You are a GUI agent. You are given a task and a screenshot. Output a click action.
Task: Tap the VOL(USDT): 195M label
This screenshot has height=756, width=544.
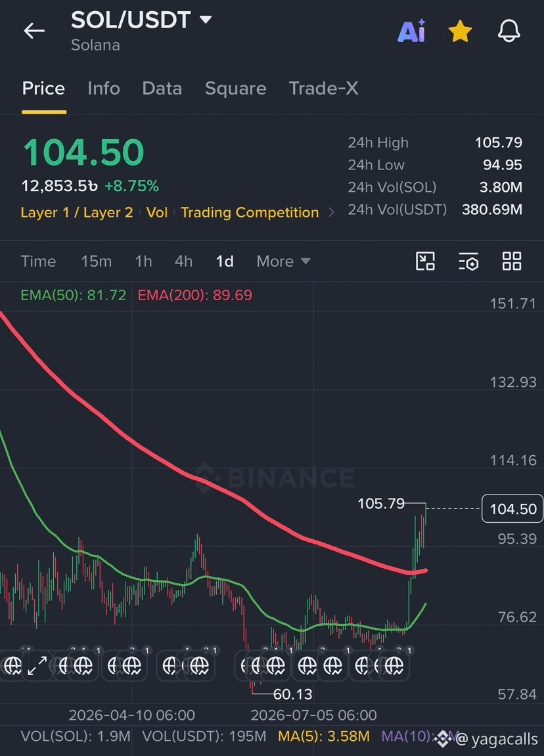point(204,736)
